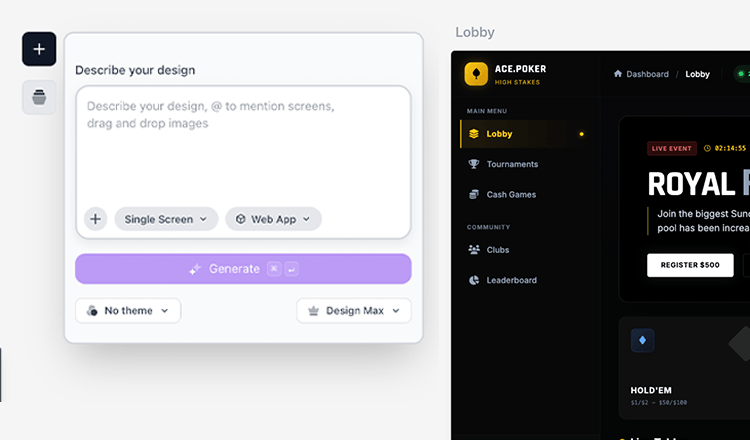Image resolution: width=750 pixels, height=440 pixels.
Task: Open the Single Screen dropdown
Action: [x=166, y=219]
